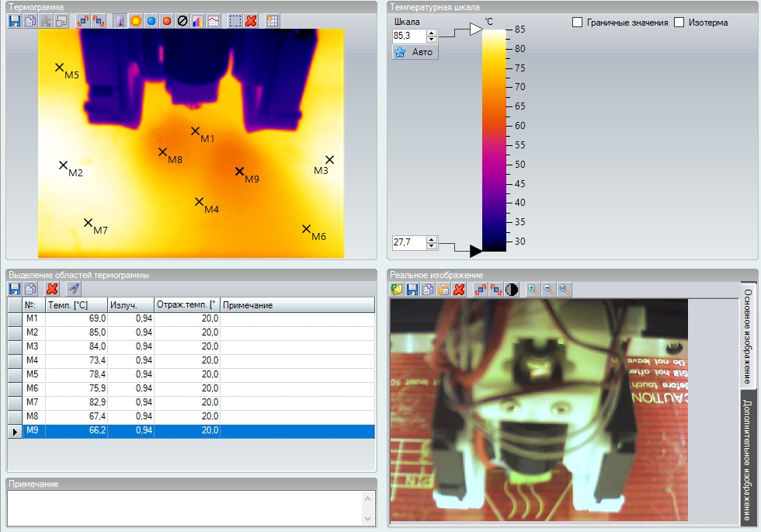
Task: Open the color histogram tool in thermogram toolbar
Action: click(197, 21)
